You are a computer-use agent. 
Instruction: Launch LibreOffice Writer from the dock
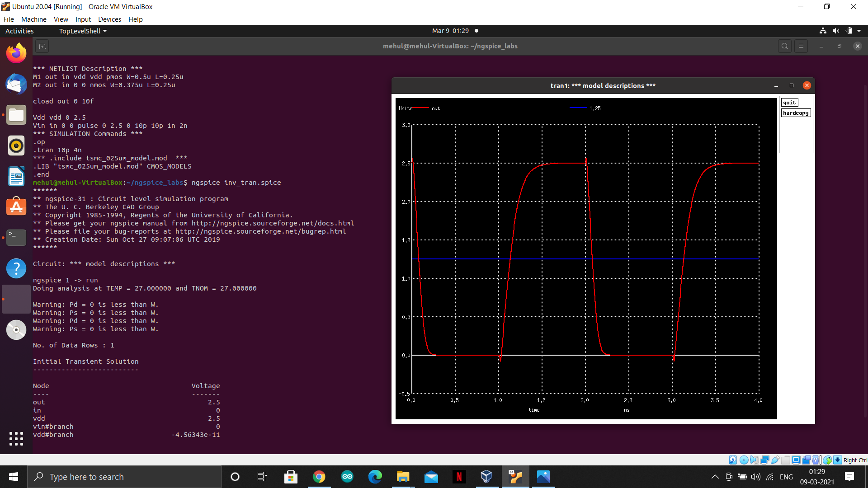pos(16,176)
